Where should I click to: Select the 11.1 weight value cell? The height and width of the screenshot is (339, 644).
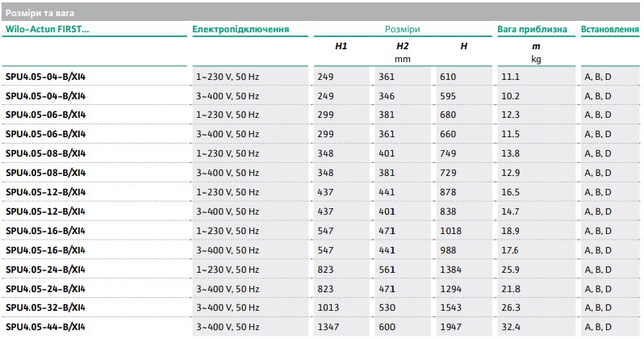click(511, 77)
